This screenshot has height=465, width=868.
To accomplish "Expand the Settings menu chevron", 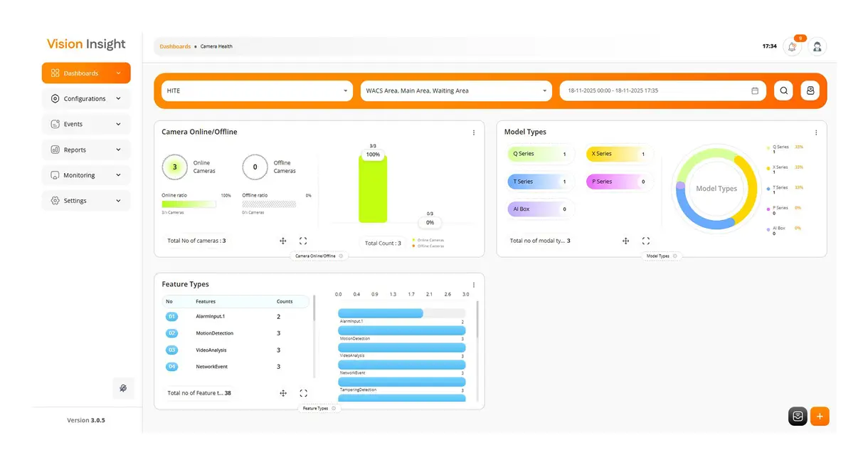I will 118,201.
